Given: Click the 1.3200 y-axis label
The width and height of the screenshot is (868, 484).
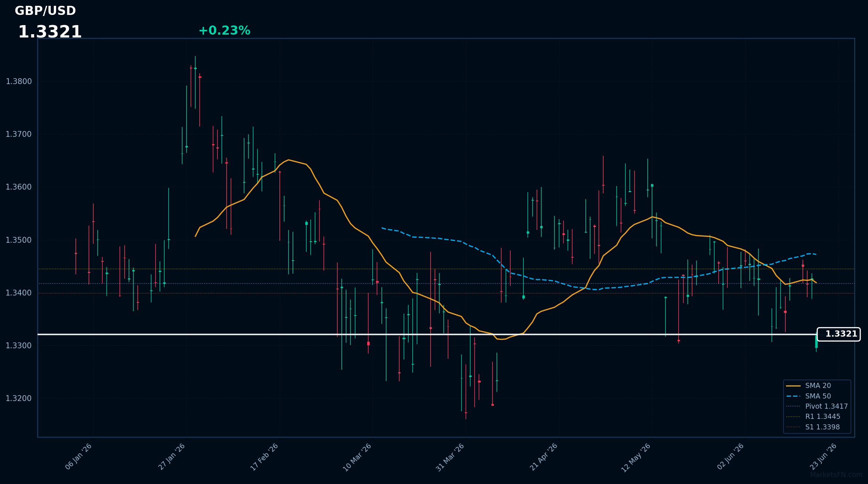Looking at the screenshot, I should [x=19, y=398].
